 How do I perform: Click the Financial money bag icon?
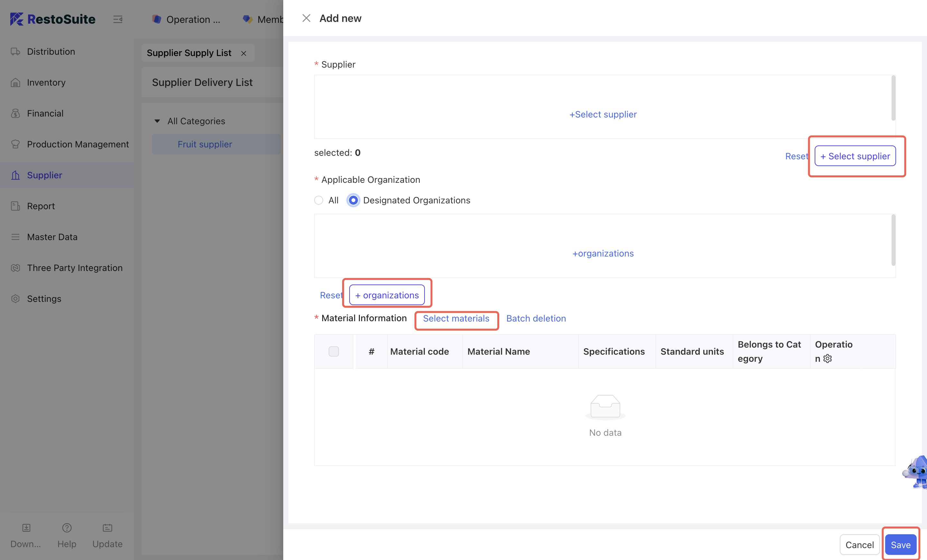15,113
